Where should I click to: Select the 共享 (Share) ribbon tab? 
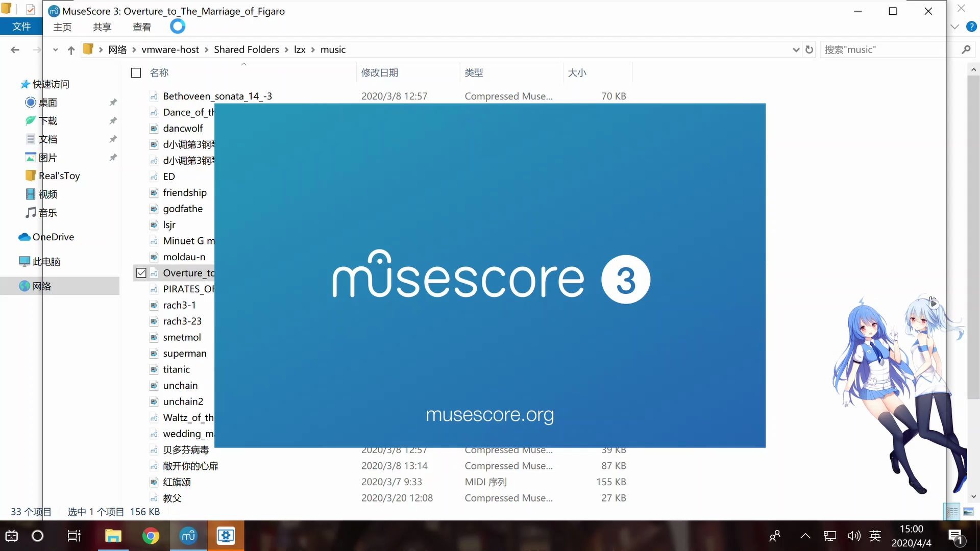coord(102,27)
